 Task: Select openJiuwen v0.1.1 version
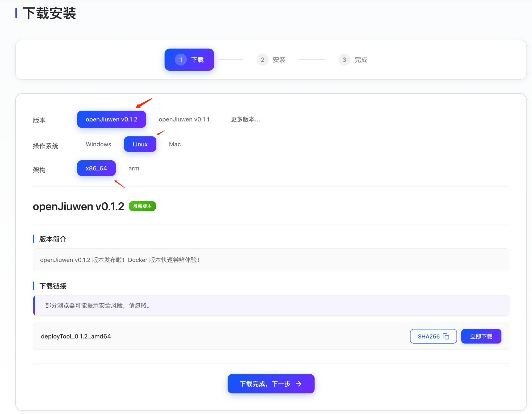coord(184,119)
